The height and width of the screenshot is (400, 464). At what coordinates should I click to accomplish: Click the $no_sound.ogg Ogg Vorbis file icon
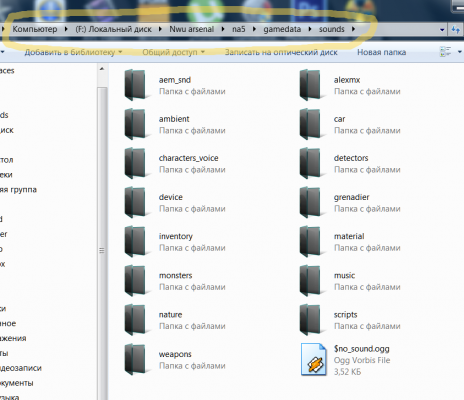click(314, 359)
